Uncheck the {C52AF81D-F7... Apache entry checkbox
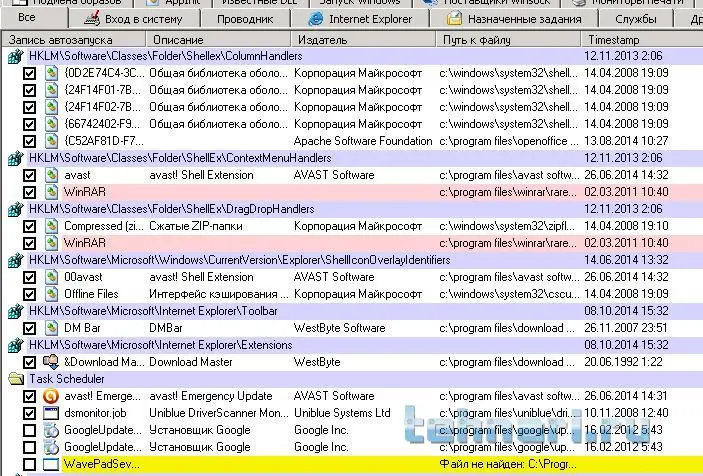Viewport: 703px width, 476px height. [x=30, y=141]
